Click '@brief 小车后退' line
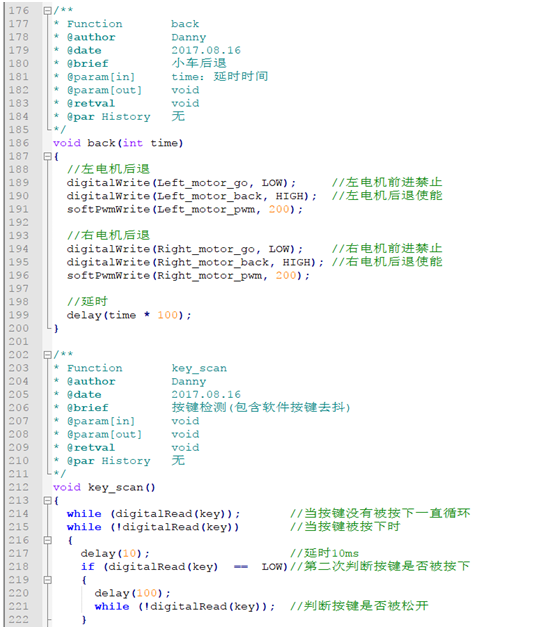Viewport: 557px width, 629px height. pos(140,63)
